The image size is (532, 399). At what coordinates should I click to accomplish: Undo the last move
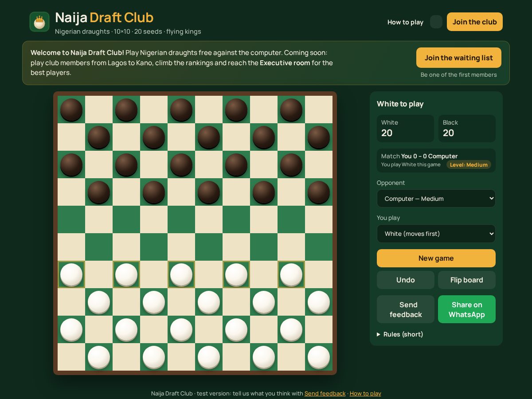point(406,280)
